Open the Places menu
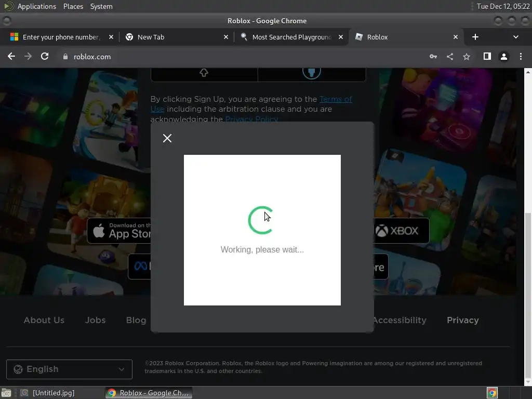Viewport: 532px width, 399px height. coord(73,6)
